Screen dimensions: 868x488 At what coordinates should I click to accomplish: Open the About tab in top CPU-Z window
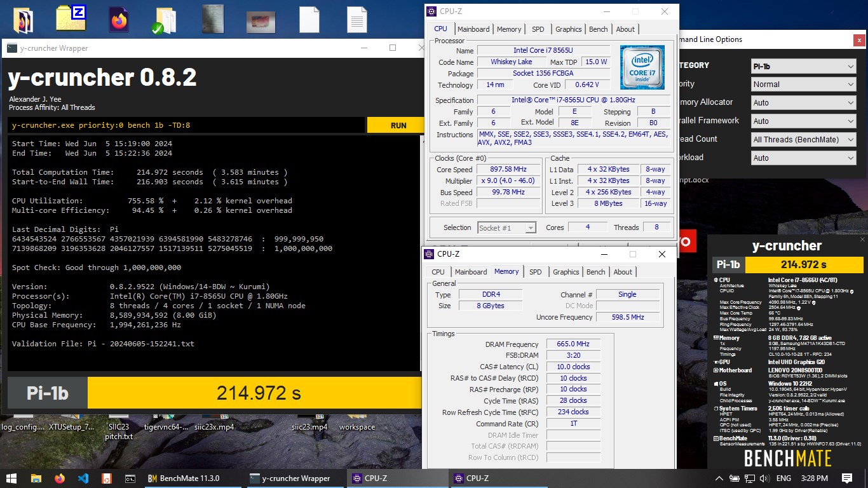tap(625, 29)
